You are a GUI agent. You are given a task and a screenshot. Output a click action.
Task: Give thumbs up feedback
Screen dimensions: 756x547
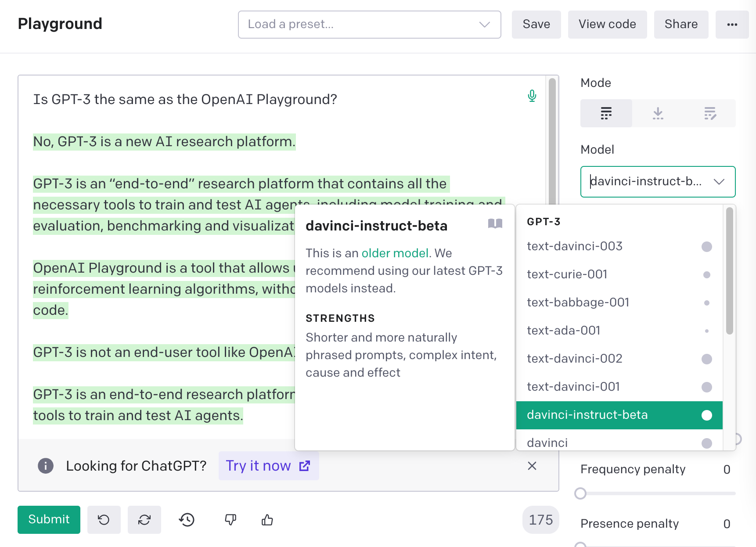point(266,520)
